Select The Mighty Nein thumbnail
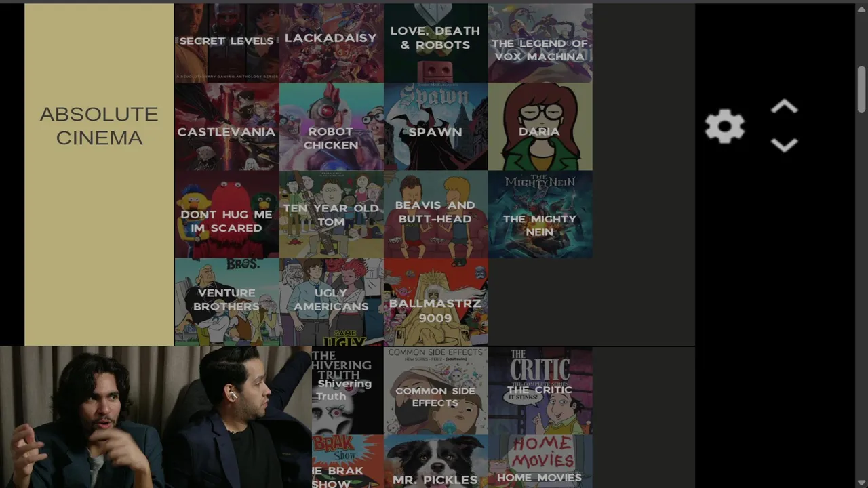The width and height of the screenshot is (868, 488). tap(540, 214)
